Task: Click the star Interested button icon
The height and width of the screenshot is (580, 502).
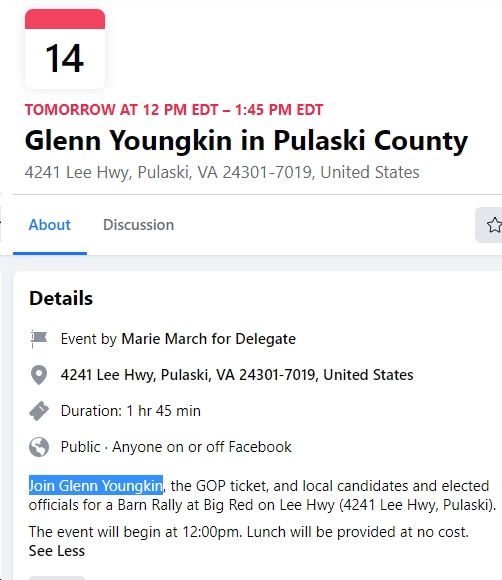Action: (x=493, y=225)
